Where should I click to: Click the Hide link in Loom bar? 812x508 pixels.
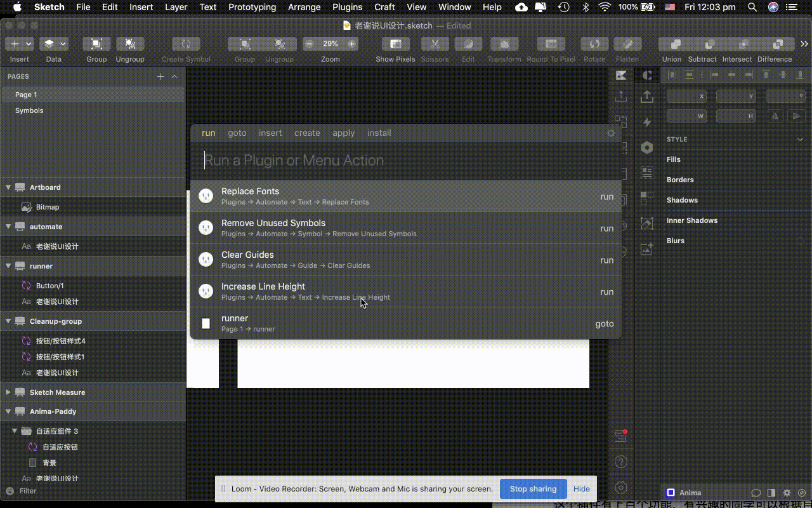(582, 489)
